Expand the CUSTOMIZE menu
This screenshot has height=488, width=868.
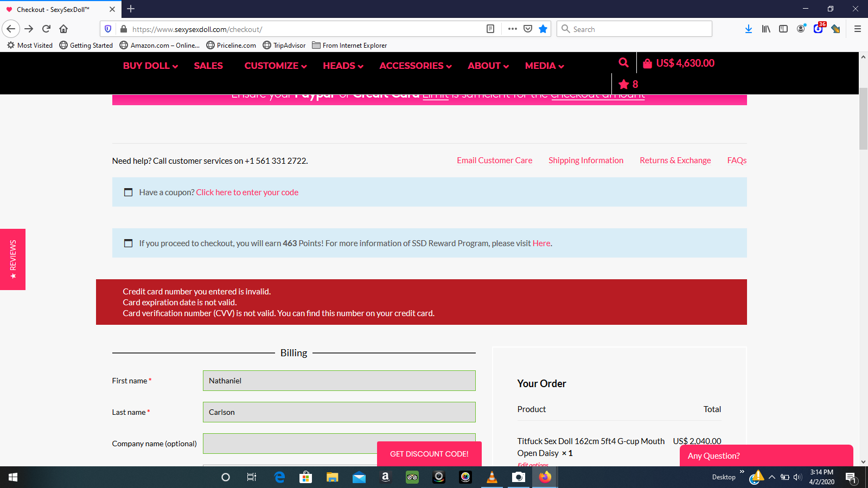pos(276,66)
